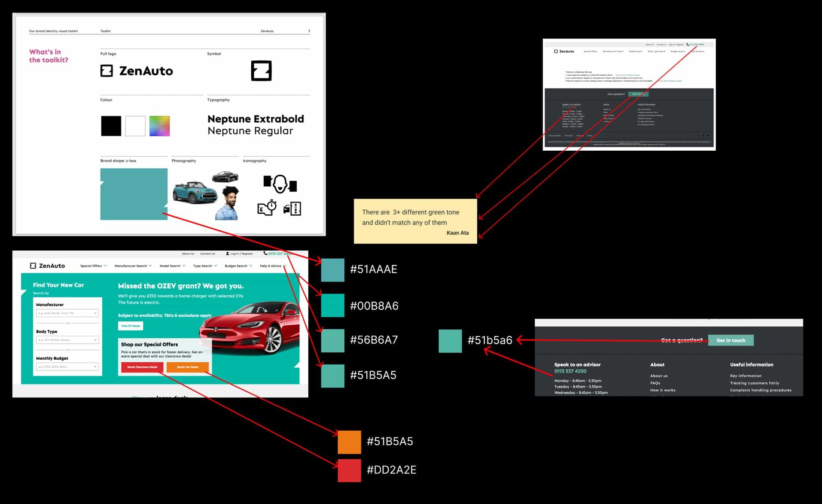The image size is (822, 504).
Task: Click the Speak to an advisor footer heading
Action: click(577, 365)
